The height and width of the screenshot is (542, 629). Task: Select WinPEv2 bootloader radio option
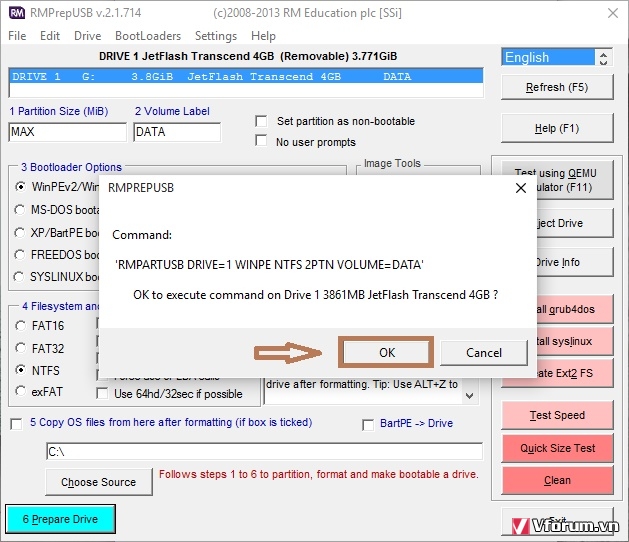coord(20,187)
